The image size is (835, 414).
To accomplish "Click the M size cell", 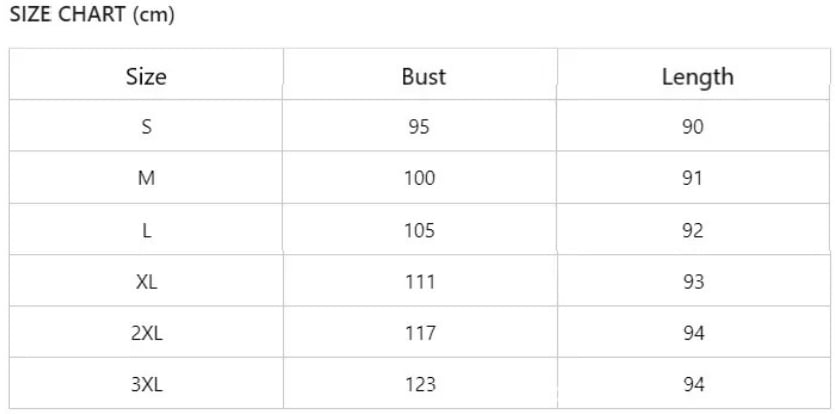I will pyautogui.click(x=146, y=178).
